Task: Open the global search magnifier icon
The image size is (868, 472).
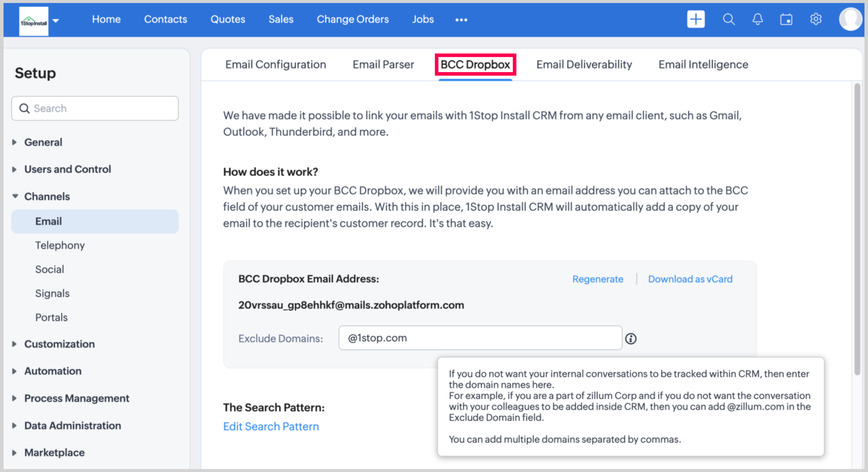Action: click(x=729, y=19)
